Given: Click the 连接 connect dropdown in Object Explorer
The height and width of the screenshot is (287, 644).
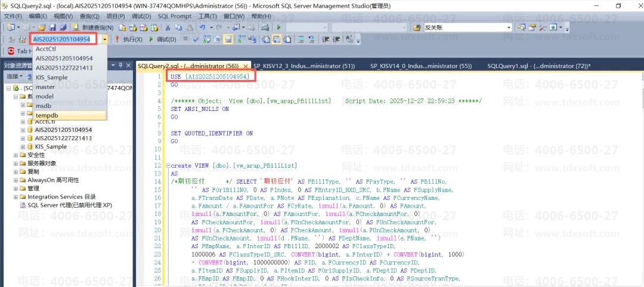Looking at the screenshot, I should (x=15, y=76).
